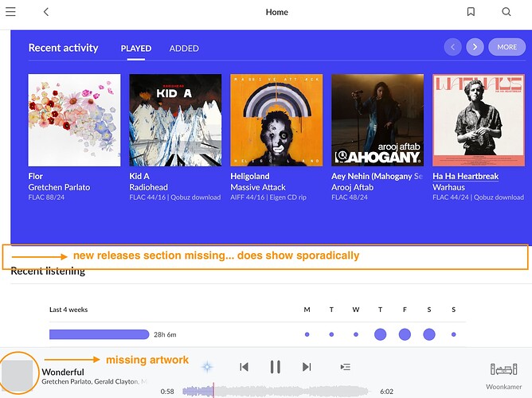Open the Kid A title link

[139, 176]
